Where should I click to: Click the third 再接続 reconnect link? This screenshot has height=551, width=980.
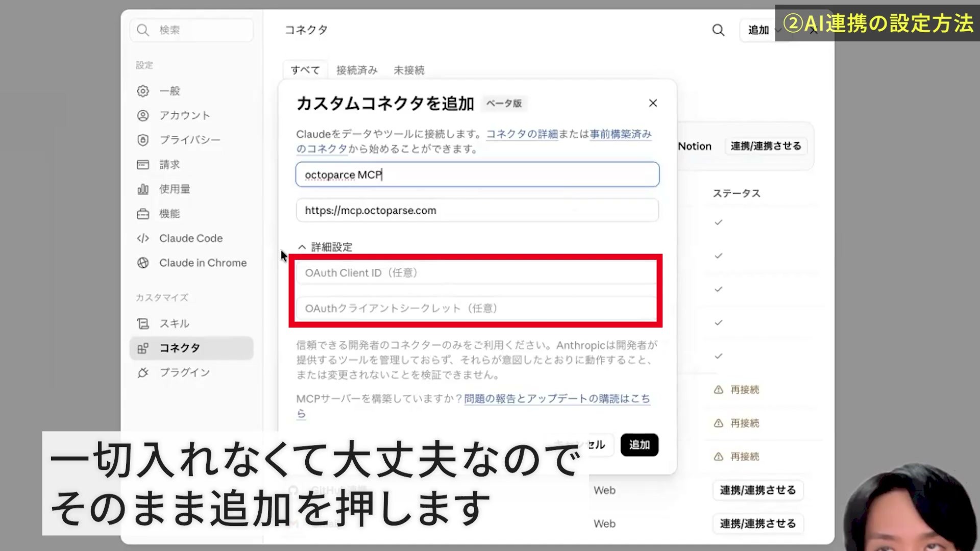point(745,457)
